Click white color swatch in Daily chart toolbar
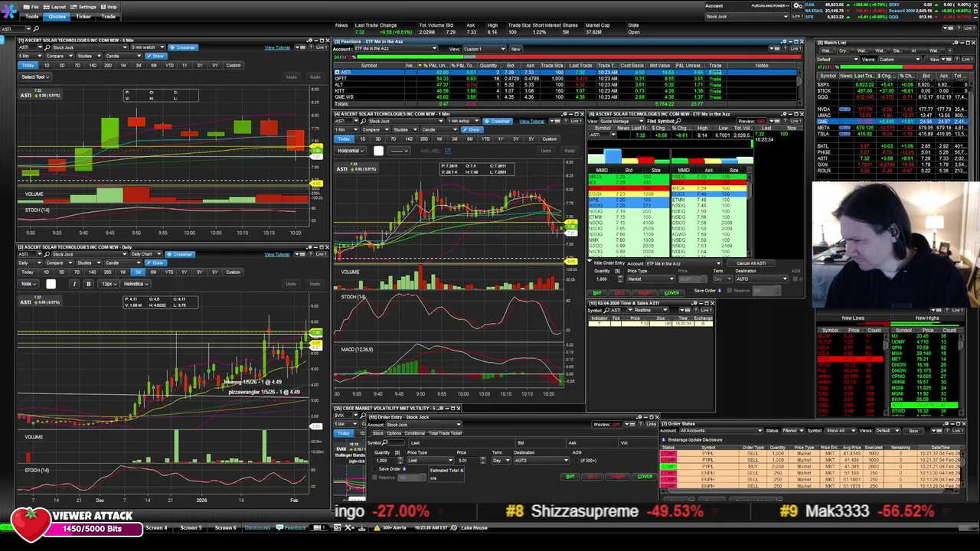This screenshot has width=980, height=551. (x=51, y=284)
